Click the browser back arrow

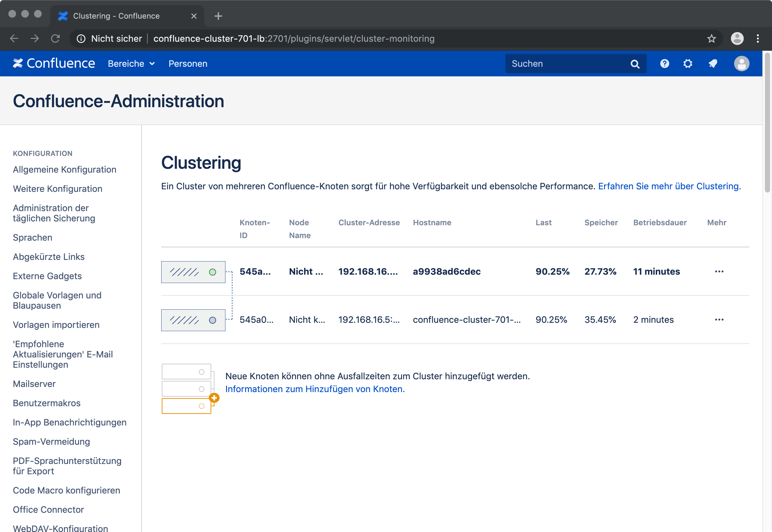click(14, 38)
